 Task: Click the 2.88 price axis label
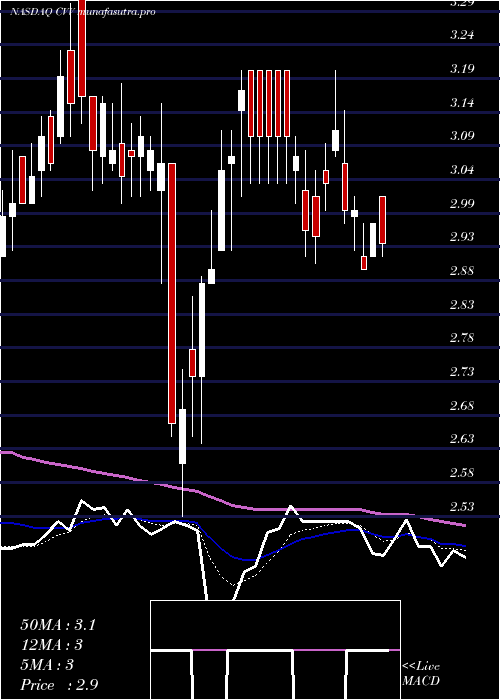click(x=462, y=271)
